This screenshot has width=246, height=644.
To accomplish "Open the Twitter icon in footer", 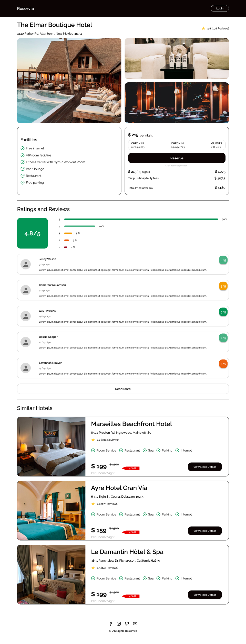I will [127, 624].
